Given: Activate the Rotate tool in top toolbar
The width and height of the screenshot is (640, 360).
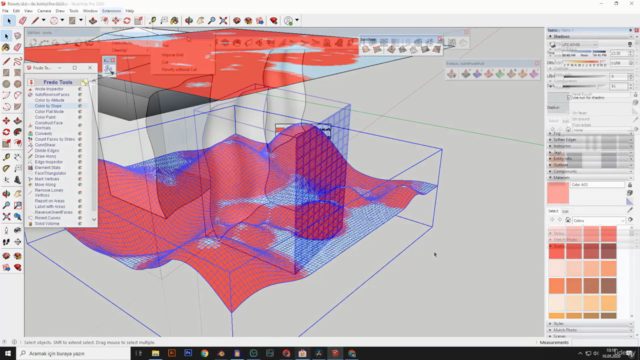Looking at the screenshot, I should click(x=127, y=20).
